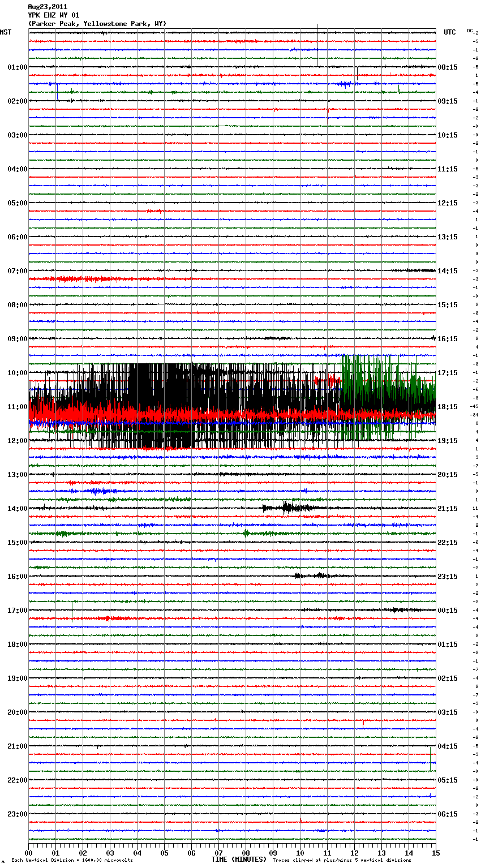Click the 09:15 UTC time label
Image resolution: width=481 pixels, height=868 pixels.
click(x=448, y=101)
